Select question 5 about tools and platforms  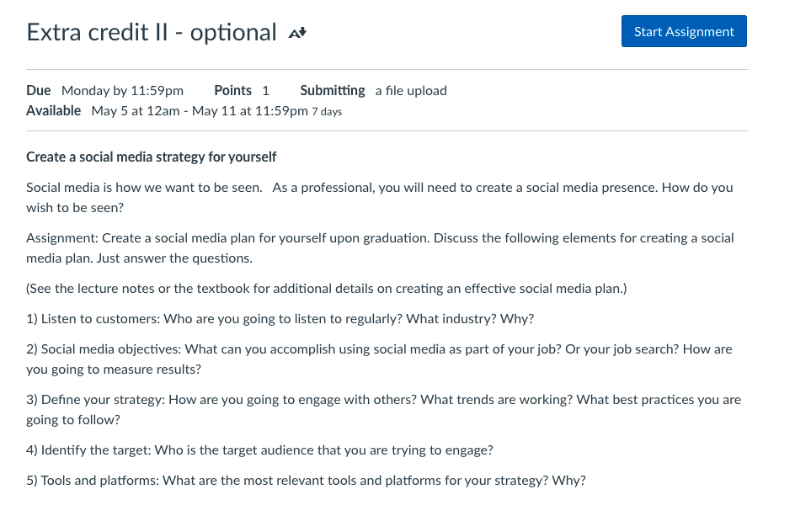[x=306, y=480]
